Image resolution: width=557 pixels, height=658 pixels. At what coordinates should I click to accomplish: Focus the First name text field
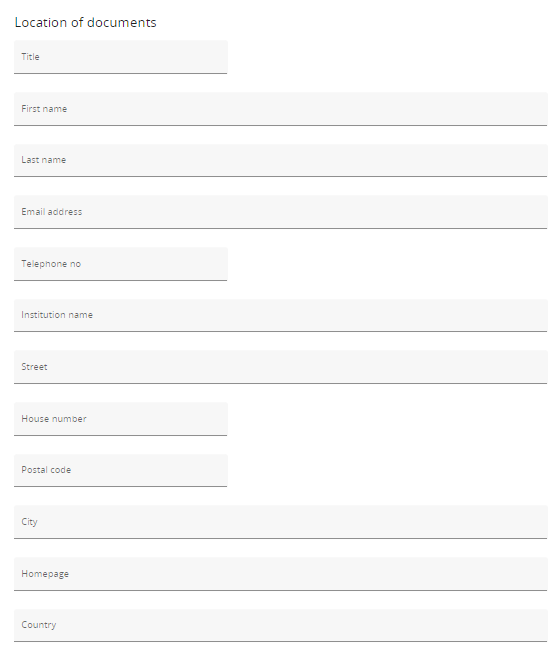[x=281, y=109]
